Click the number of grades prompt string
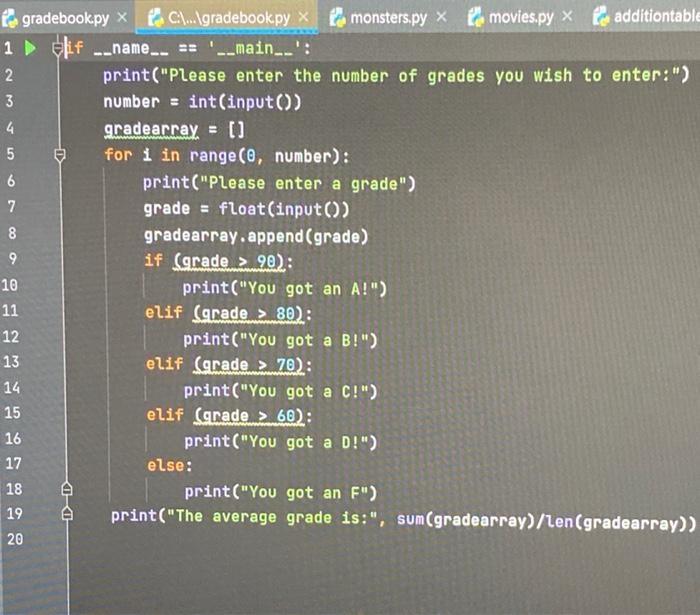The width and height of the screenshot is (700, 615). point(420,75)
